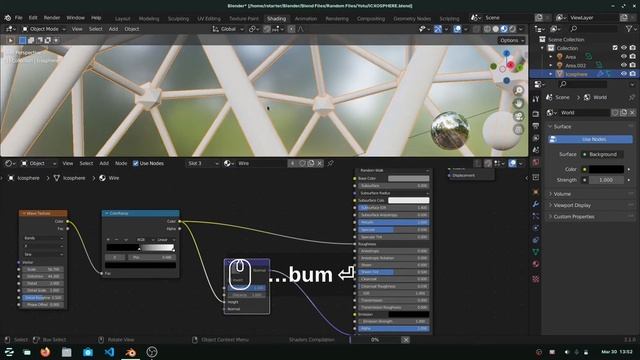This screenshot has width=640, height=360.
Task: Open the World properties tab icon
Action: [x=536, y=162]
